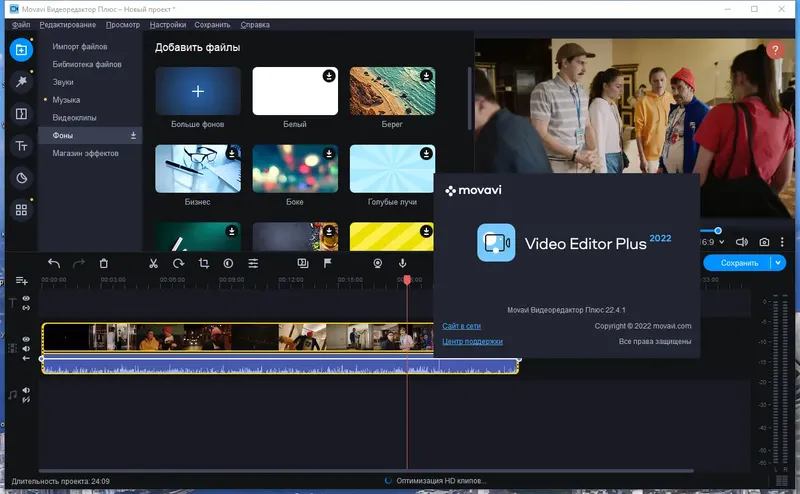
Task: Mute the music track speaker icon
Action: [x=26, y=390]
